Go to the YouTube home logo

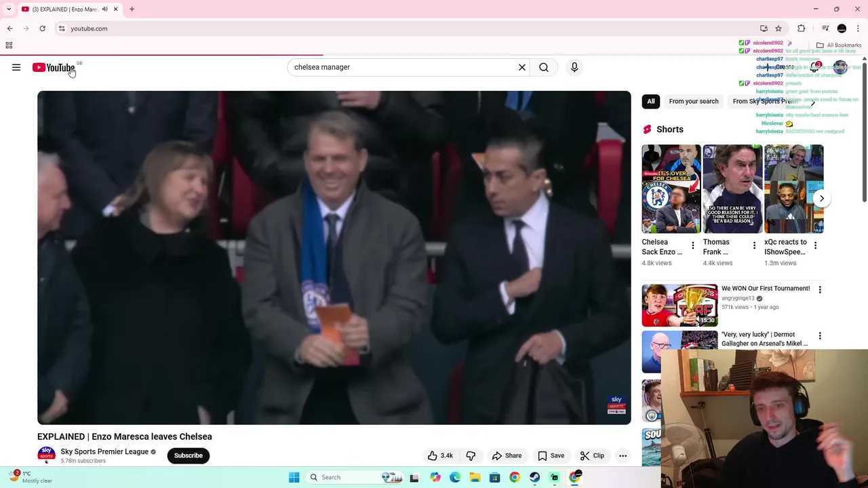pos(54,67)
